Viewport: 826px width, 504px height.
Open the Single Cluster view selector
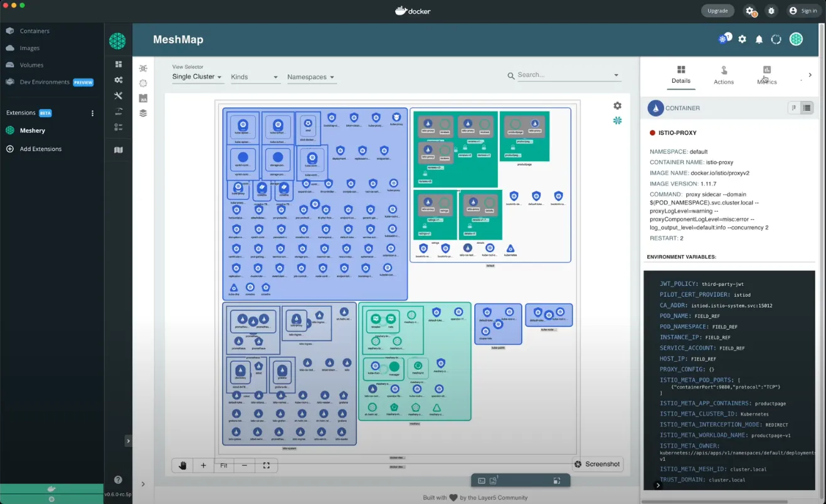tap(197, 76)
